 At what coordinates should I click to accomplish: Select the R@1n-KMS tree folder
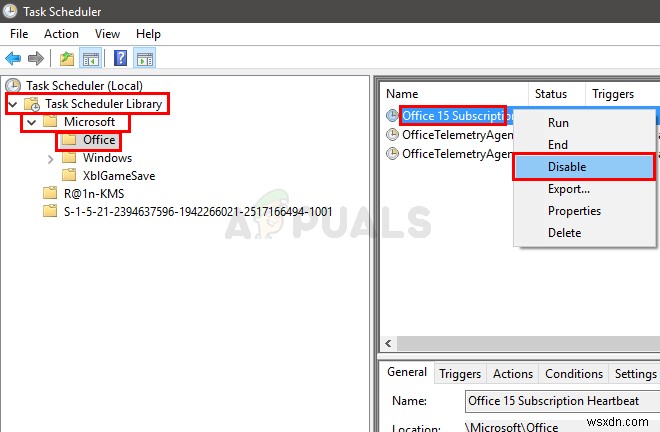pos(94,194)
